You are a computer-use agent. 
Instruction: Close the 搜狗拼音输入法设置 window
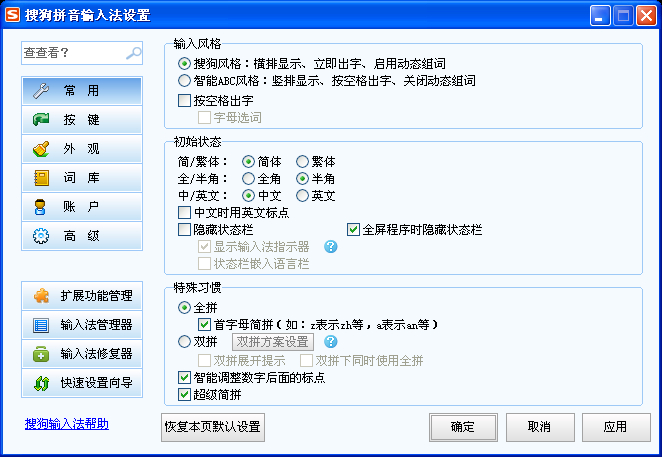pyautogui.click(x=646, y=16)
